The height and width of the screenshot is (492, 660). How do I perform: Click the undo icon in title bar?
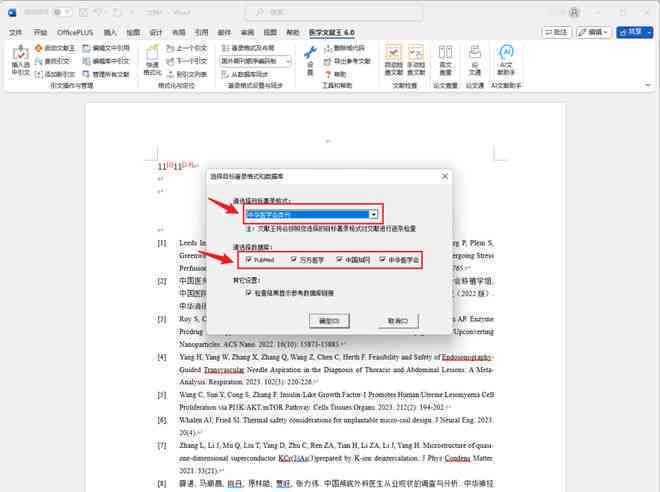[x=100, y=12]
